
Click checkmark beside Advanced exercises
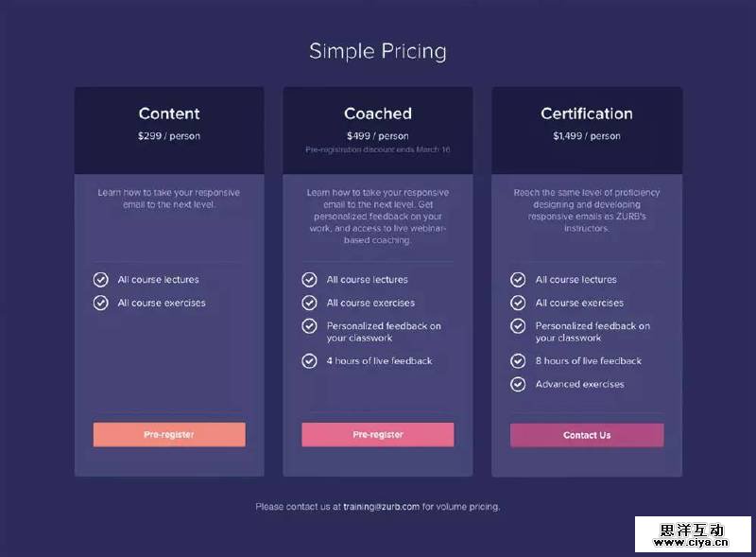(x=518, y=384)
